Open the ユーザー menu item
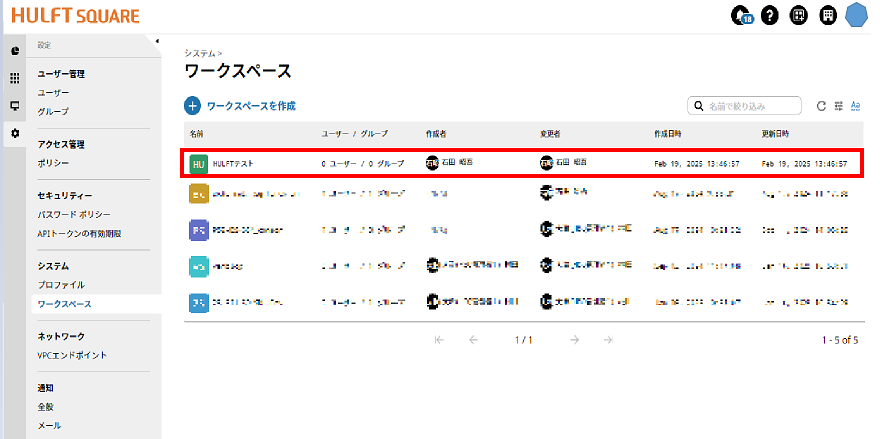 [54, 92]
